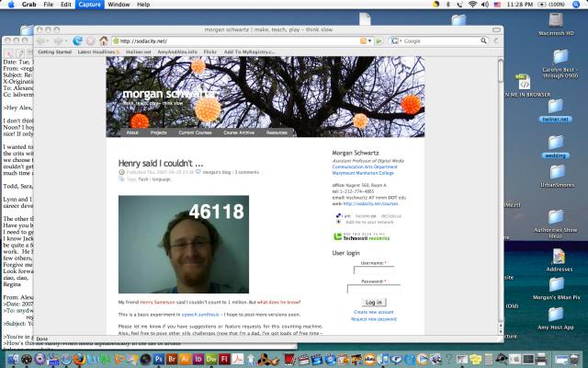
Task: Open Adobe Acrobat from the Dock
Action: click(x=238, y=359)
